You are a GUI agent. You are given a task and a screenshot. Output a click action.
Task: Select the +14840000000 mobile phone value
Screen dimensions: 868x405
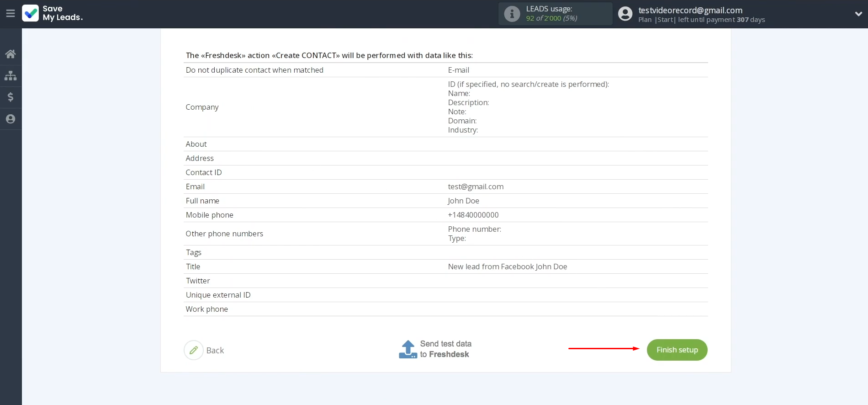pyautogui.click(x=473, y=215)
